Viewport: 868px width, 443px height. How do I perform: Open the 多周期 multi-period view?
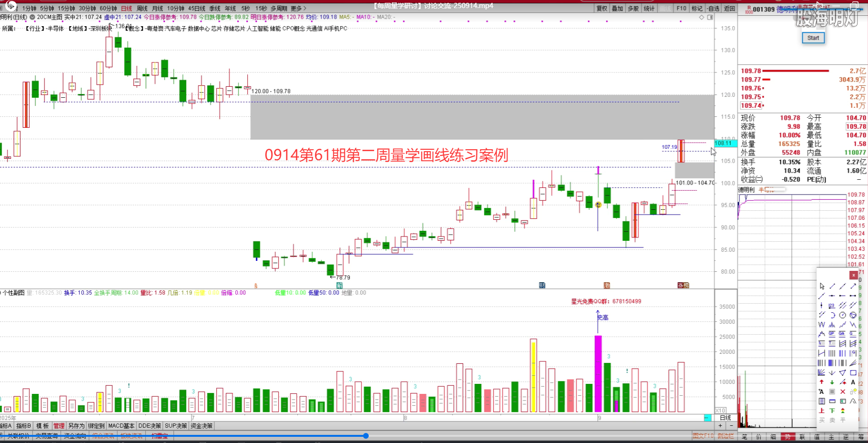pyautogui.click(x=279, y=9)
